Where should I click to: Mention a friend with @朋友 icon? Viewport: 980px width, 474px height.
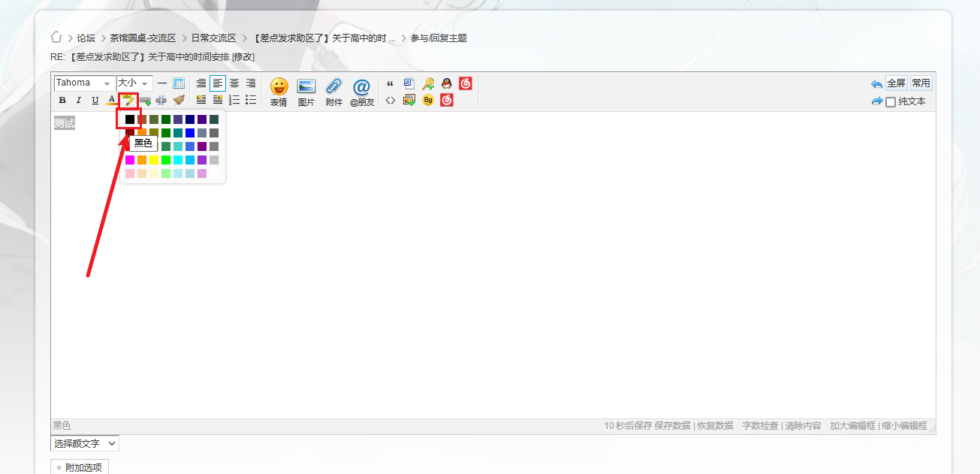(x=361, y=92)
